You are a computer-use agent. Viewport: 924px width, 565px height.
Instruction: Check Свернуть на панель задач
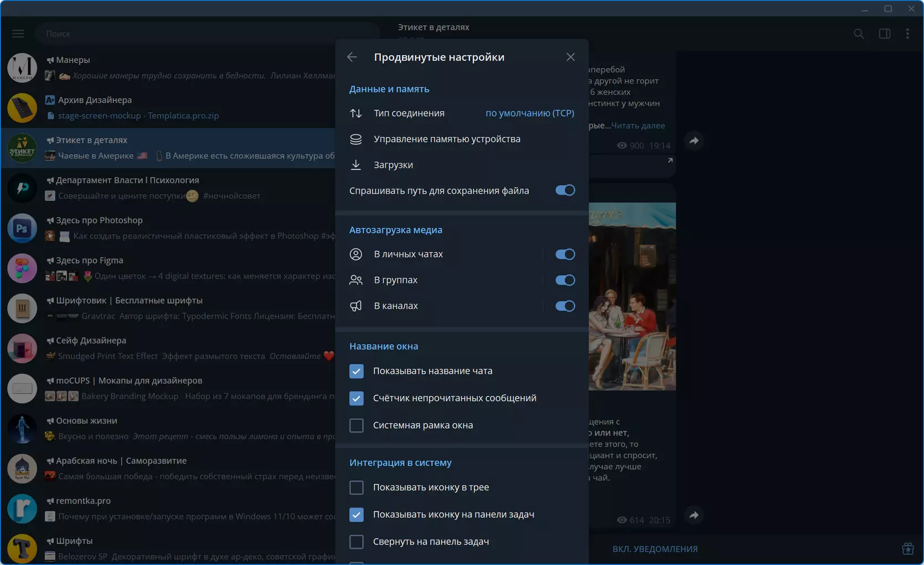tap(356, 542)
